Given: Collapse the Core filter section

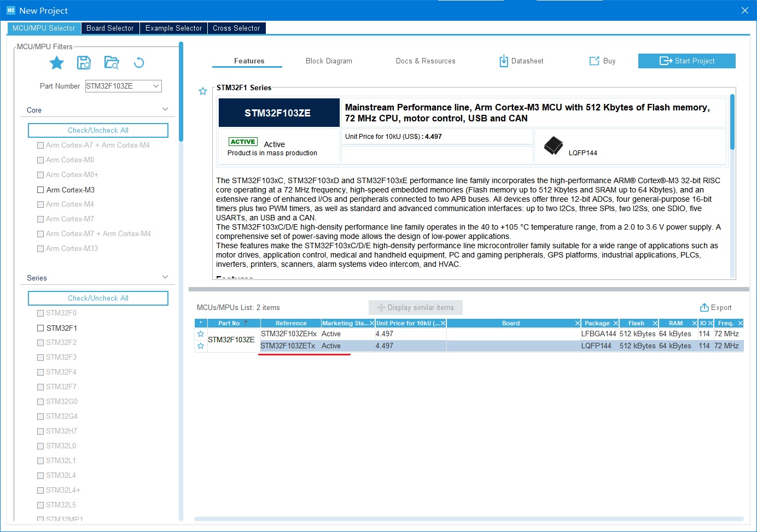Looking at the screenshot, I should click(165, 109).
